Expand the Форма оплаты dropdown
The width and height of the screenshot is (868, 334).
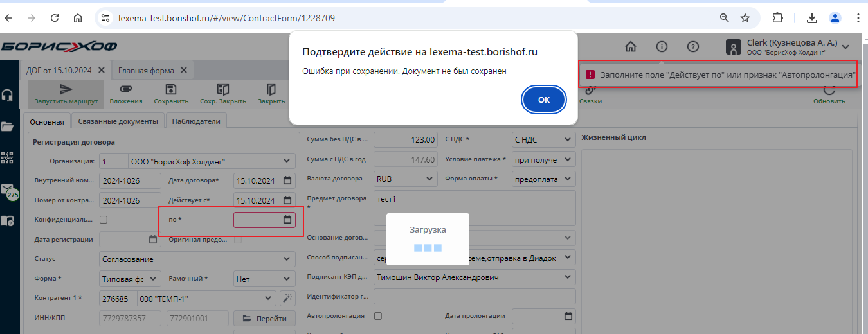pyautogui.click(x=568, y=179)
